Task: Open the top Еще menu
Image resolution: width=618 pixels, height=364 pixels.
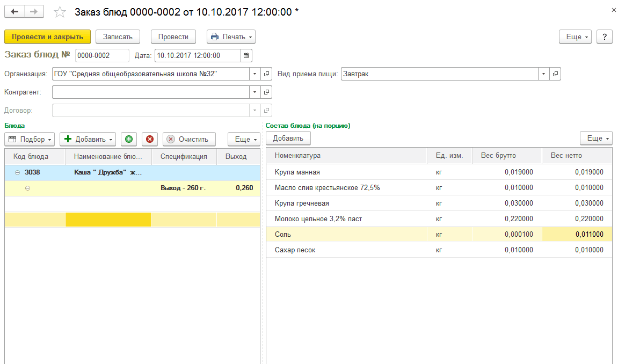Action: pos(575,37)
